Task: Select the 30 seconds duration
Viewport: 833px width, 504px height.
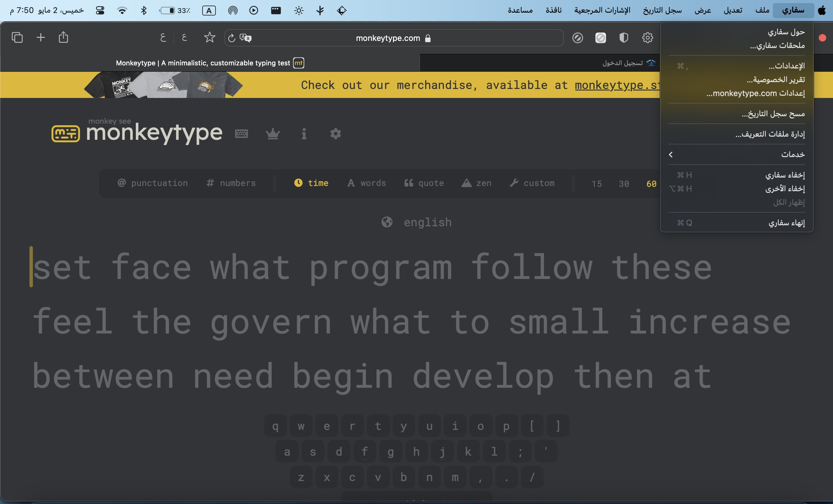Action: pos(624,184)
